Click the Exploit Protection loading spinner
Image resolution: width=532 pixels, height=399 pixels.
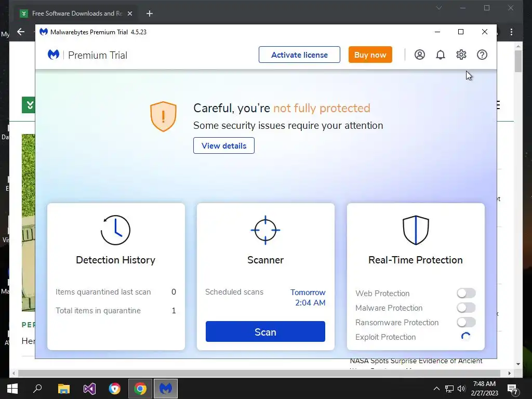click(x=466, y=337)
